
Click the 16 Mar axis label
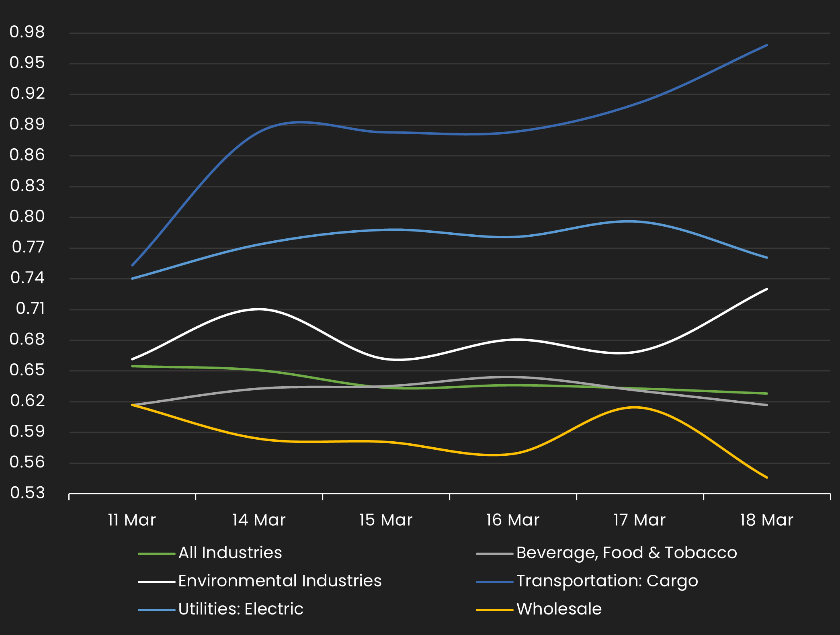512,520
